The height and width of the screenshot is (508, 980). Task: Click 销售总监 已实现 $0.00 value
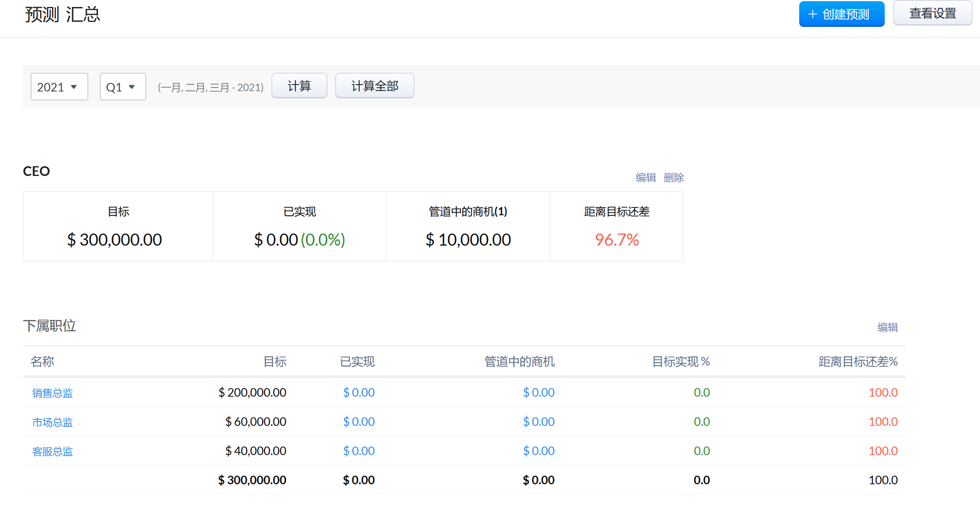pos(359,392)
